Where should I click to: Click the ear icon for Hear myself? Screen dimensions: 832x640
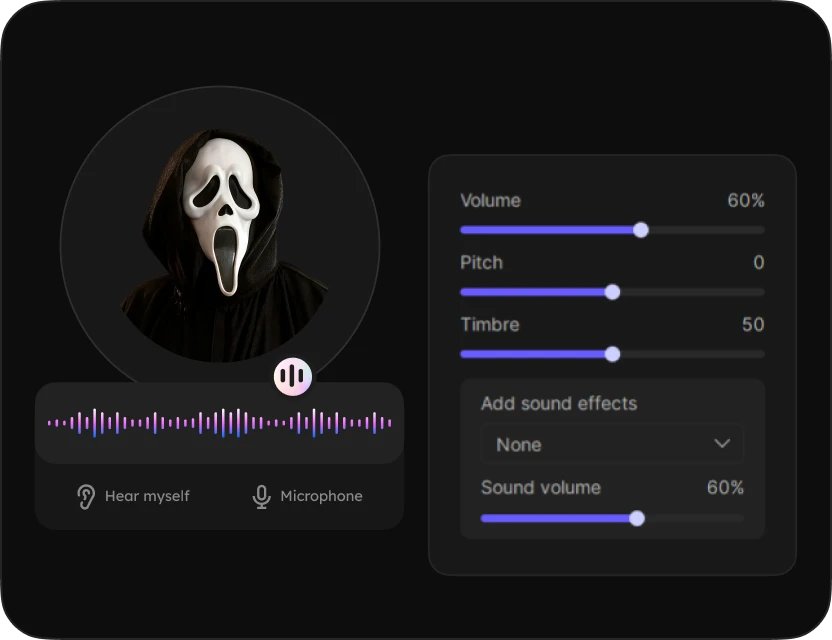tap(87, 497)
